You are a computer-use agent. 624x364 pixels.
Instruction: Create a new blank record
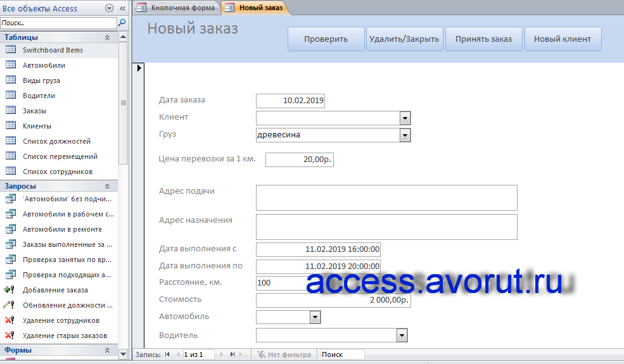243,354
